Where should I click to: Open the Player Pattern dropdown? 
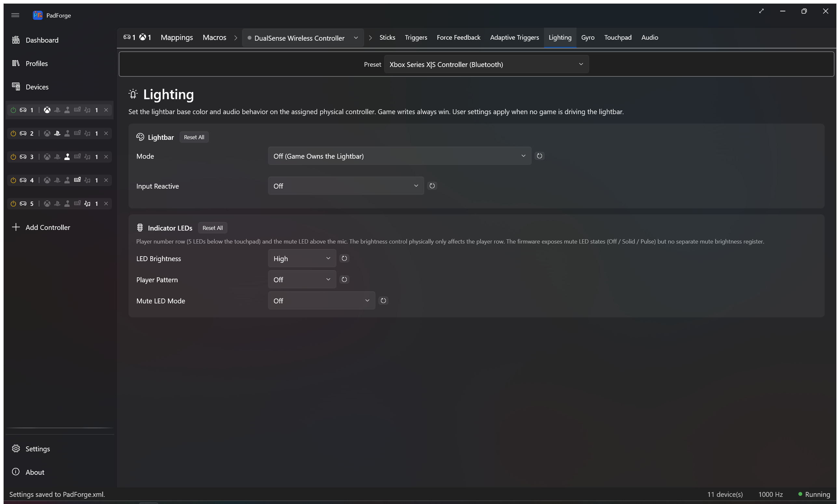coord(302,280)
